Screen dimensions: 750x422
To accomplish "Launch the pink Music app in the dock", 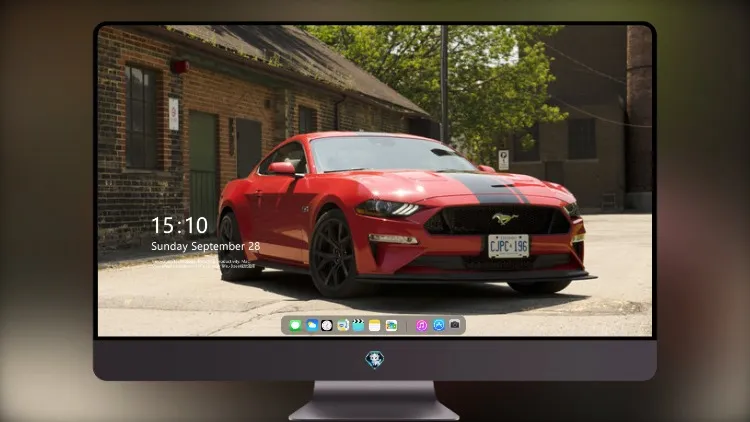I will tap(421, 325).
